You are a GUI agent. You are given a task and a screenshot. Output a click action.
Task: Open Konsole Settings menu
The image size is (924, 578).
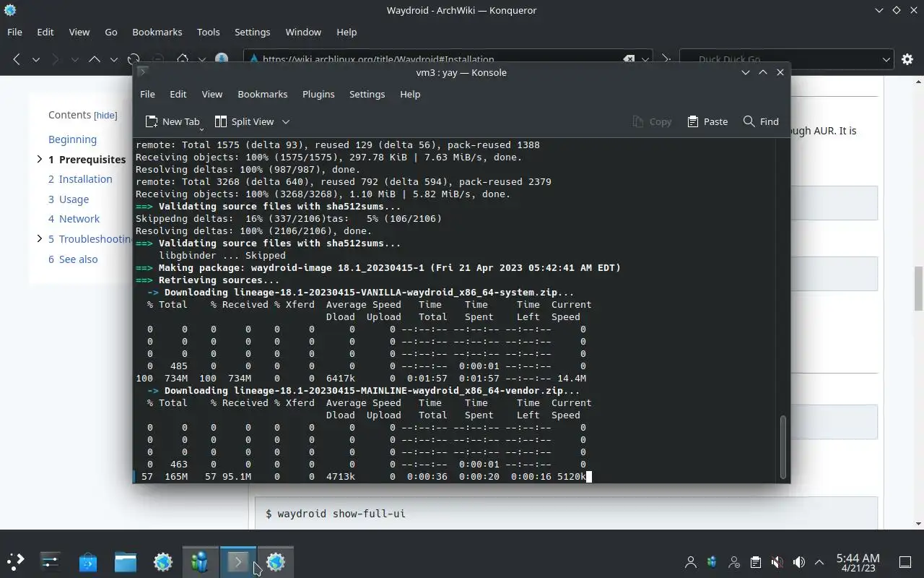pyautogui.click(x=367, y=94)
